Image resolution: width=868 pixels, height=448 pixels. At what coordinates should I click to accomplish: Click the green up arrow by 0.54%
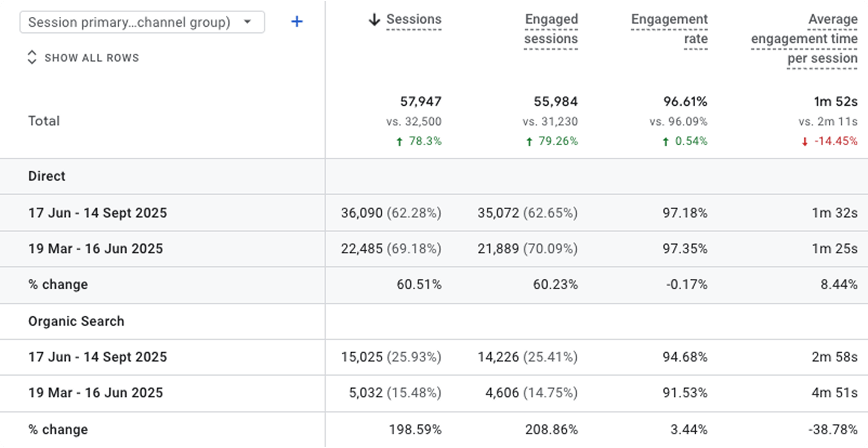pyautogui.click(x=666, y=141)
